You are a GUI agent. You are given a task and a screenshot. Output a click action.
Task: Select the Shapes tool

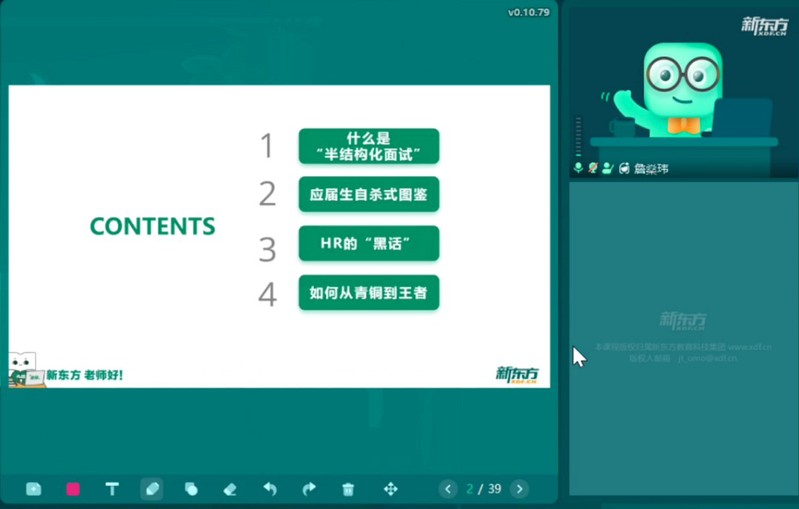click(x=191, y=489)
